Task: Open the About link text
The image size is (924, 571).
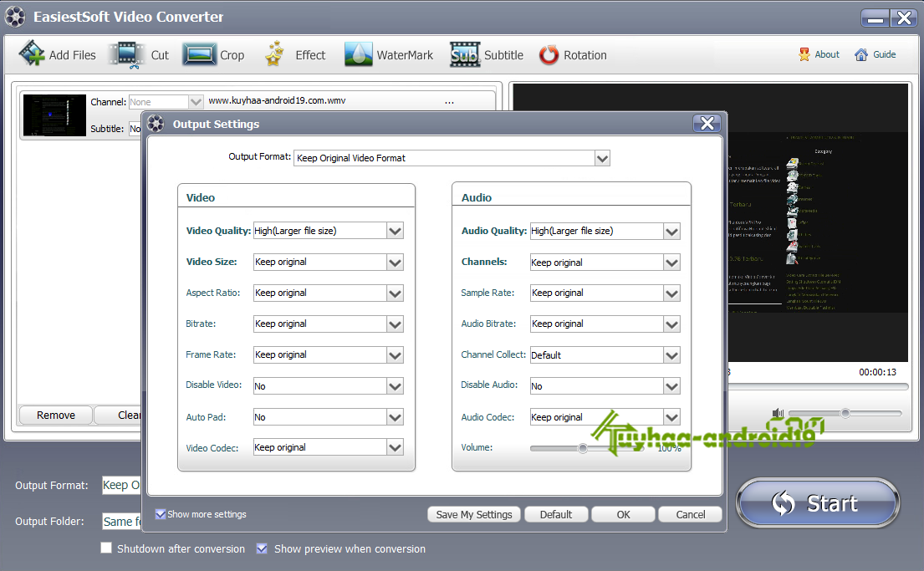Action: (x=827, y=54)
